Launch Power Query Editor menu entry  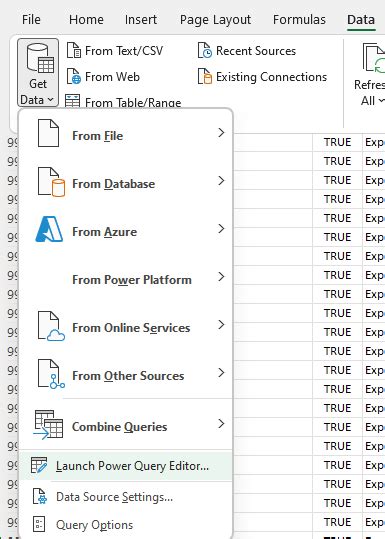pos(126,466)
